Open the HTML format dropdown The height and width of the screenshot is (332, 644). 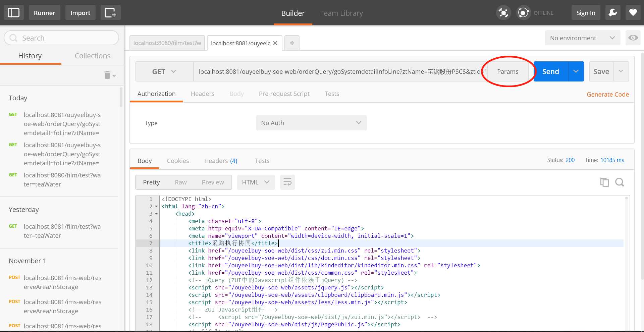[256, 182]
